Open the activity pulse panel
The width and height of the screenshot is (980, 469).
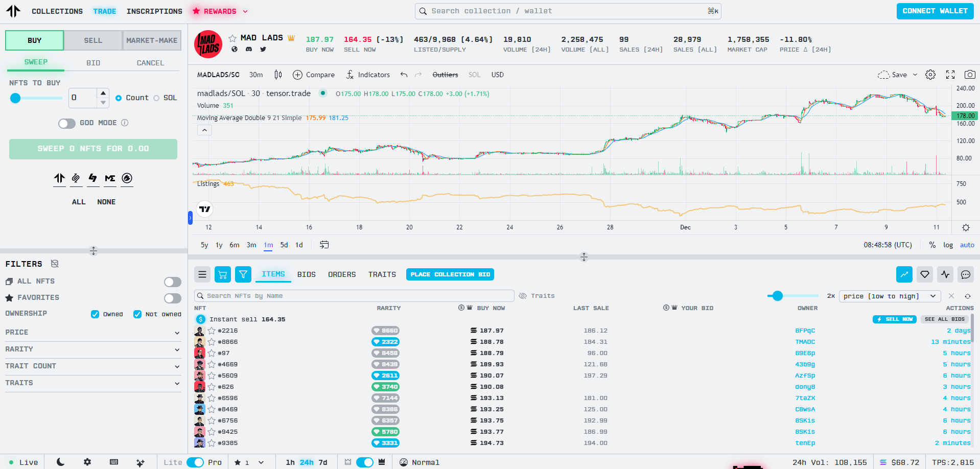click(x=945, y=274)
